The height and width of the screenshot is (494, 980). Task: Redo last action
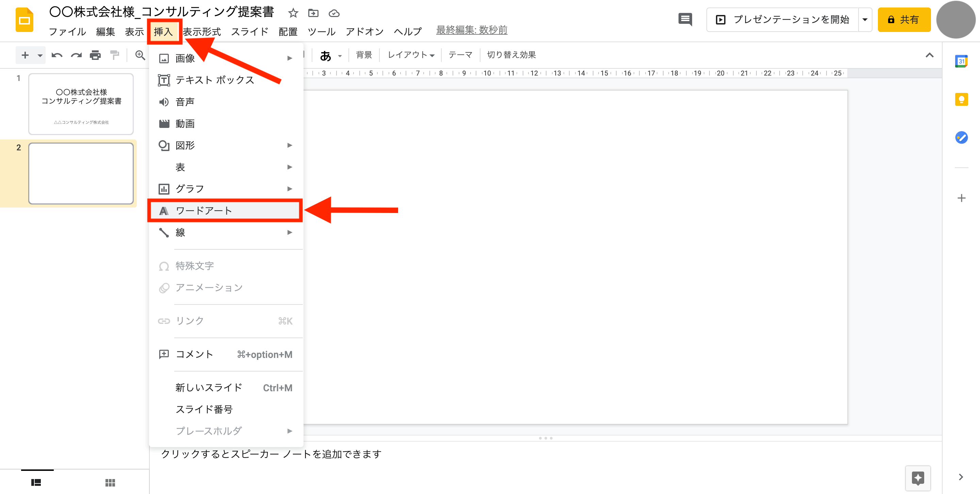[x=76, y=55]
